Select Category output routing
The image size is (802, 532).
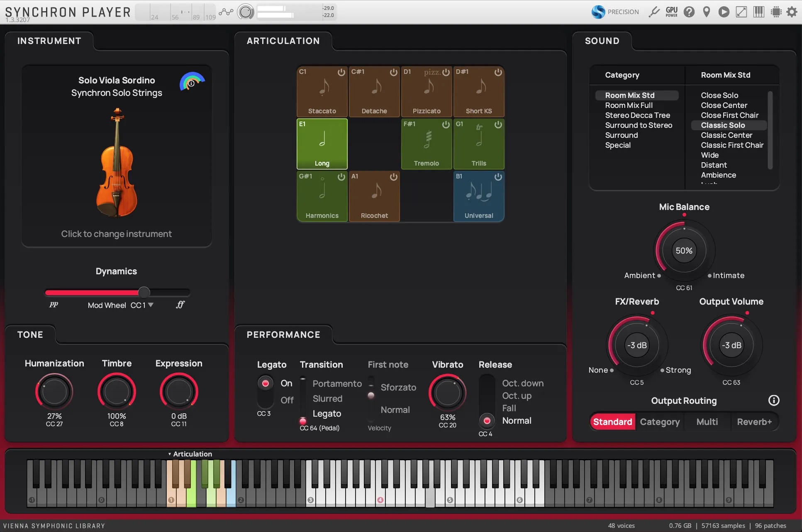point(660,422)
